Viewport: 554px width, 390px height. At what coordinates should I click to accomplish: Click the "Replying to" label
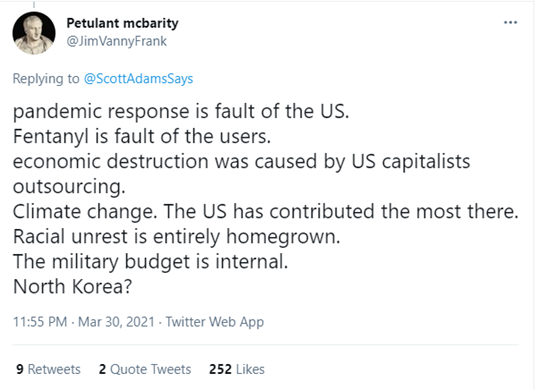pos(46,78)
